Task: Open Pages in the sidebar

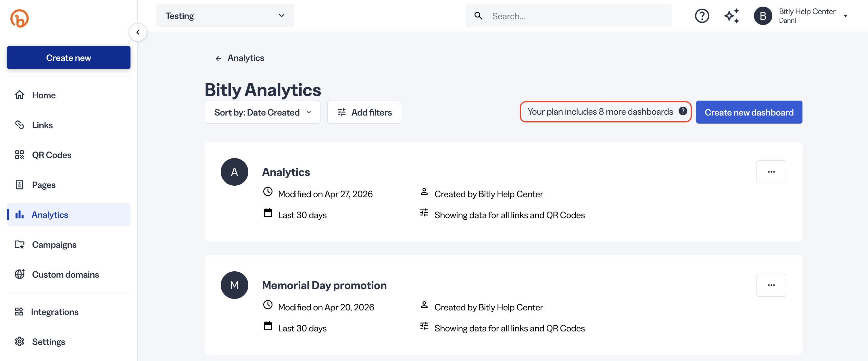Action: pos(69,185)
